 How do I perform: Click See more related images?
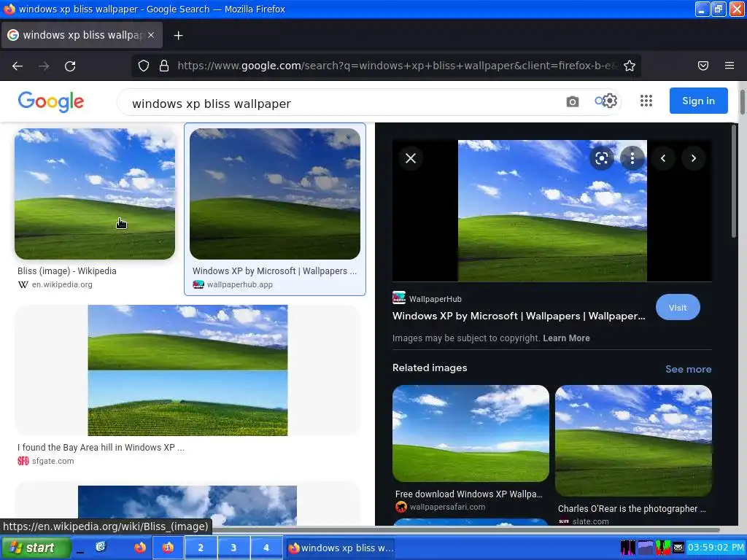pyautogui.click(x=689, y=369)
